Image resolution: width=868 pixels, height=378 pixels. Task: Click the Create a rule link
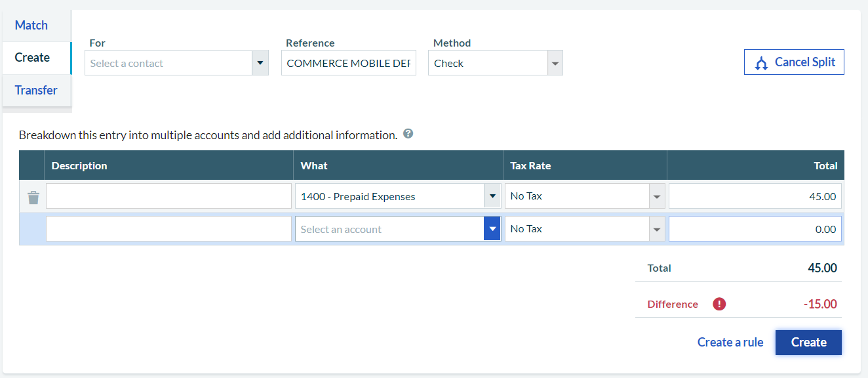pos(730,342)
